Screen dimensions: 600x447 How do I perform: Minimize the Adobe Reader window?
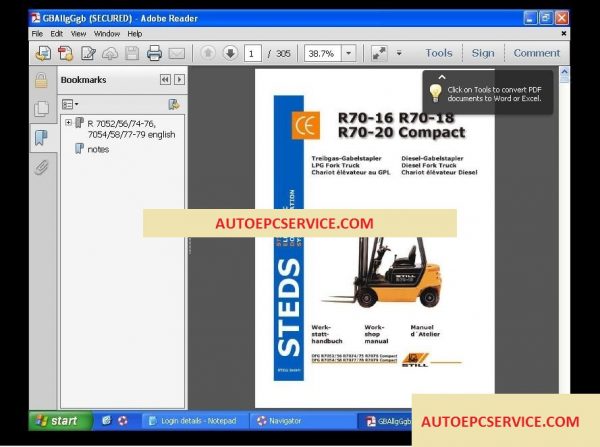(x=530, y=18)
